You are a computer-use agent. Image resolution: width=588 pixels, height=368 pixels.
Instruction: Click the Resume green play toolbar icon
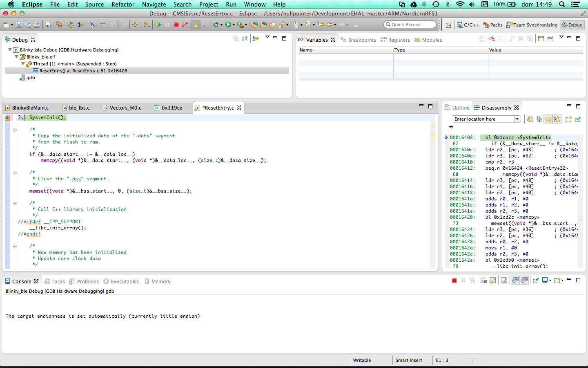tap(158, 25)
